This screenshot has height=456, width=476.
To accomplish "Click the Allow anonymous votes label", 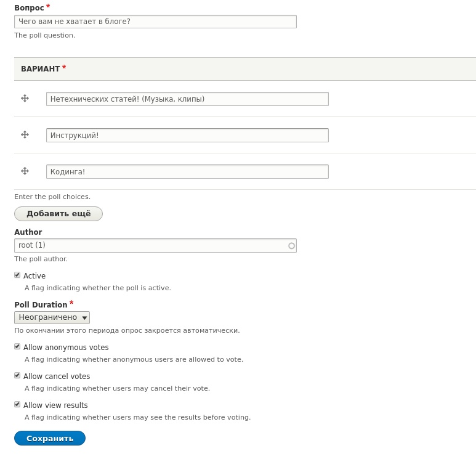I will point(66,348).
